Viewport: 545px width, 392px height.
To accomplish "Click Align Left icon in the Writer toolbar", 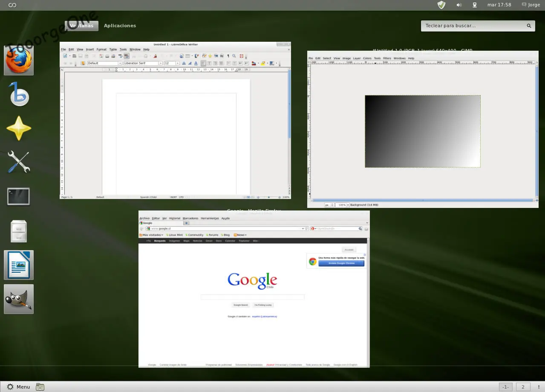I will 203,63.
